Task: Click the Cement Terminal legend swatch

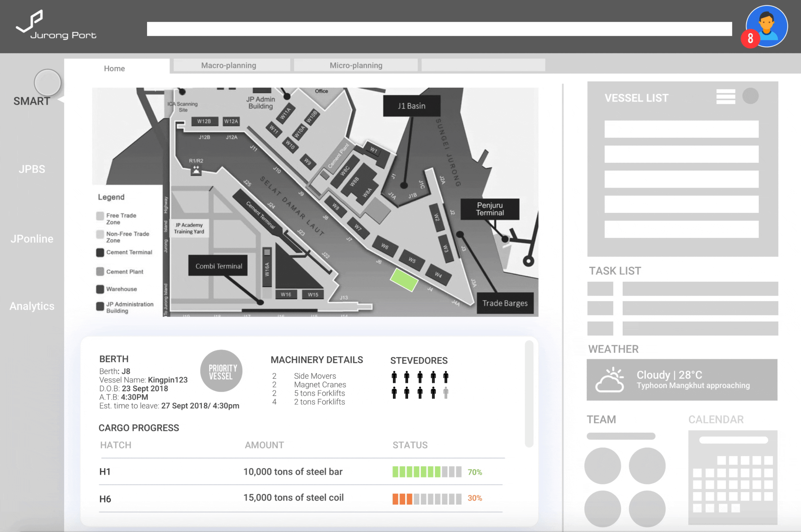Action: 100,252
